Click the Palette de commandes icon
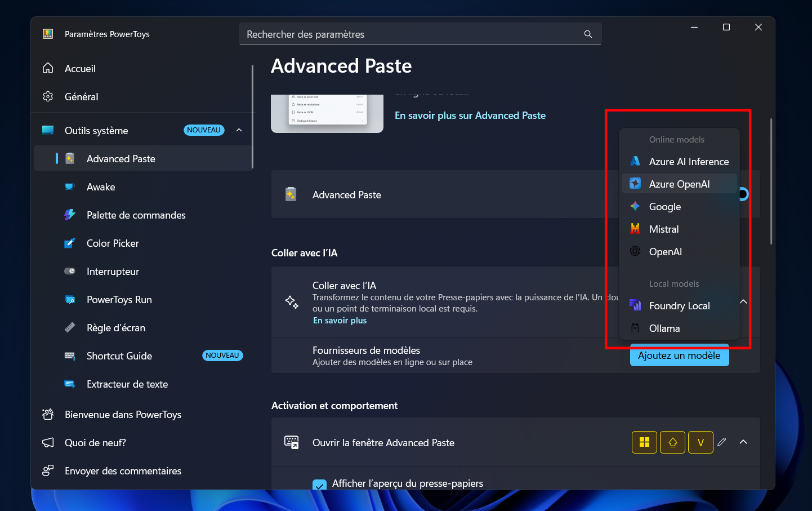This screenshot has height=511, width=812. pos(70,215)
